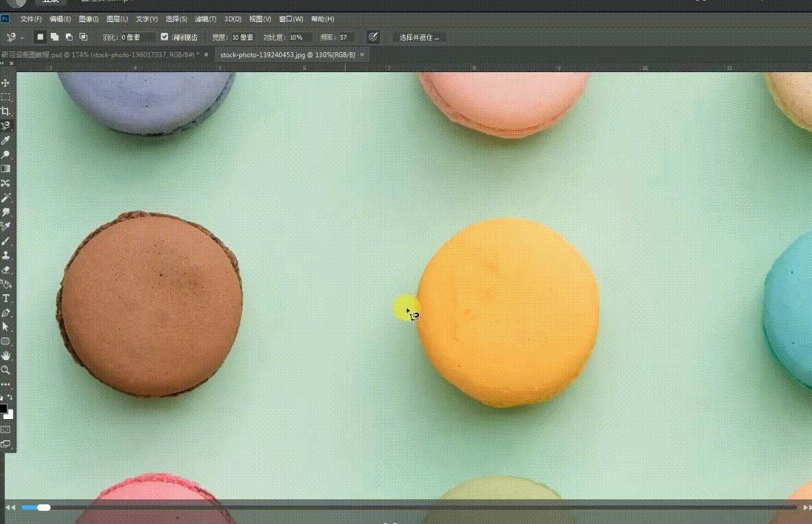Image resolution: width=812 pixels, height=524 pixels.
Task: Toggle the tablet pen pressure button
Action: click(373, 37)
